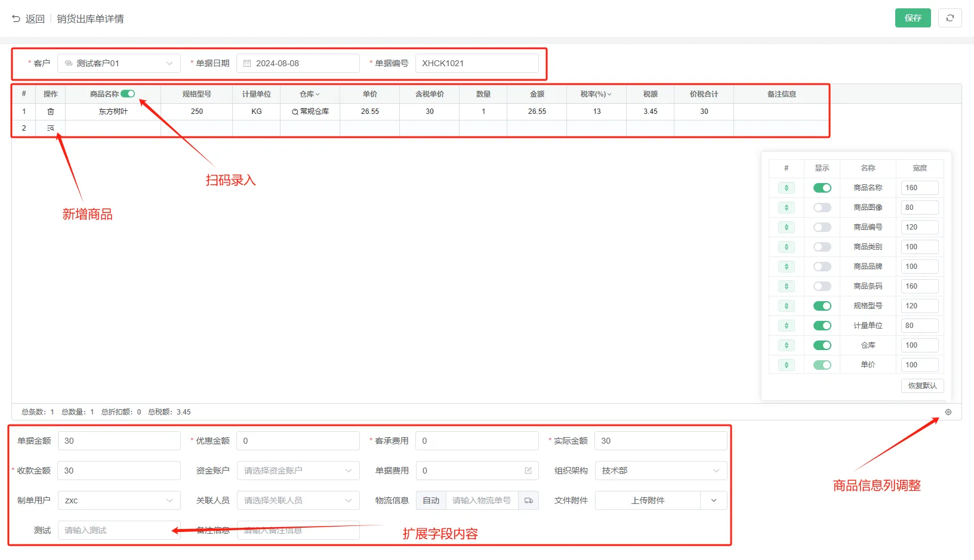Viewport: 974px width, 560px height.
Task: Click the 返回 back arrow
Action: click(x=16, y=18)
